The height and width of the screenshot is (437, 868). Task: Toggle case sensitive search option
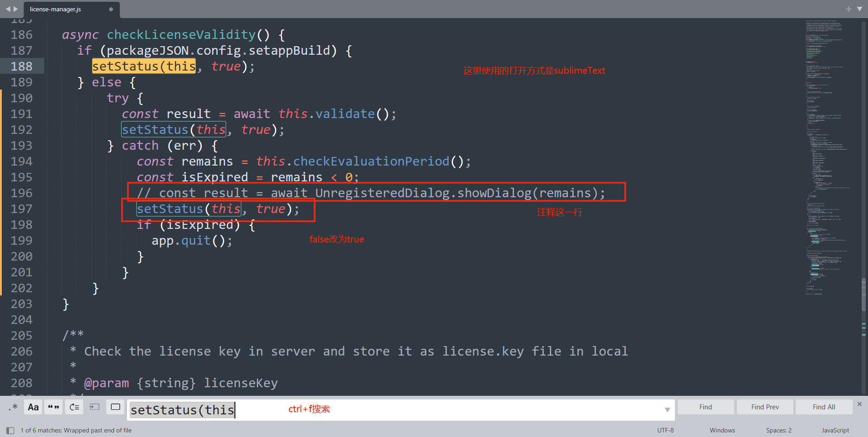click(x=33, y=407)
